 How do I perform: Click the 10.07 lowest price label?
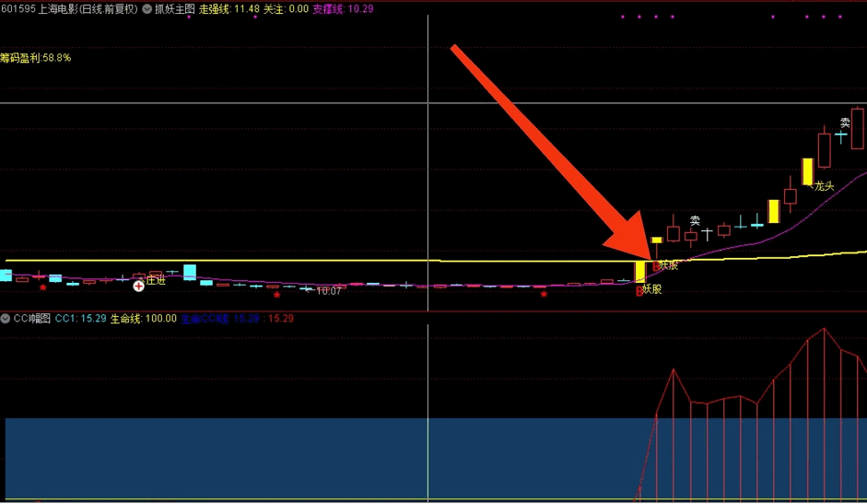(329, 291)
